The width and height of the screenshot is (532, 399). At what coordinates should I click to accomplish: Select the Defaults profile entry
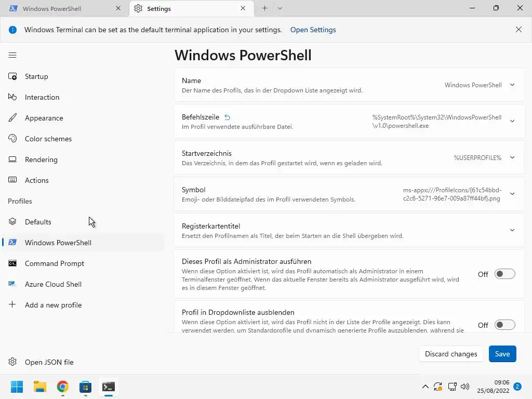83,221
